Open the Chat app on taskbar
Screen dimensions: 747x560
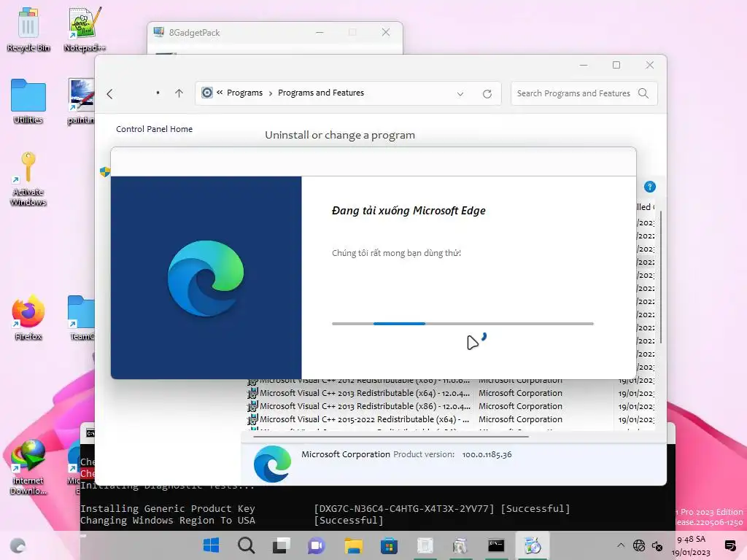tap(316, 545)
